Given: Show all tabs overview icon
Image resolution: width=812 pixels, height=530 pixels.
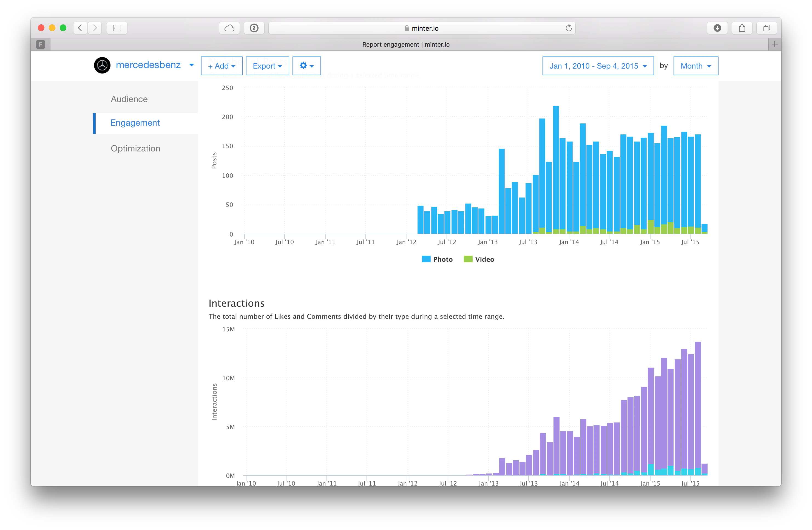Looking at the screenshot, I should pos(766,28).
